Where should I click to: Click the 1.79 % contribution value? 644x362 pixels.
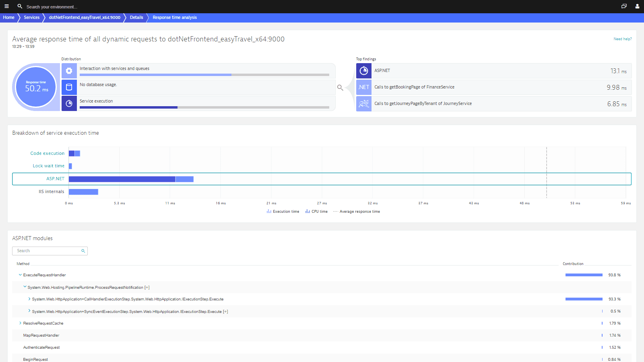pyautogui.click(x=615, y=323)
